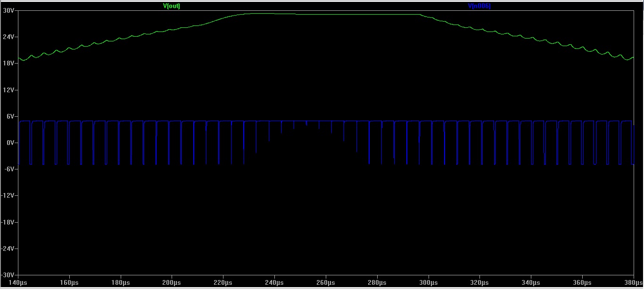Image resolution: width=644 pixels, height=305 pixels.
Task: Click the -6V vertical axis label
Action: [9, 169]
